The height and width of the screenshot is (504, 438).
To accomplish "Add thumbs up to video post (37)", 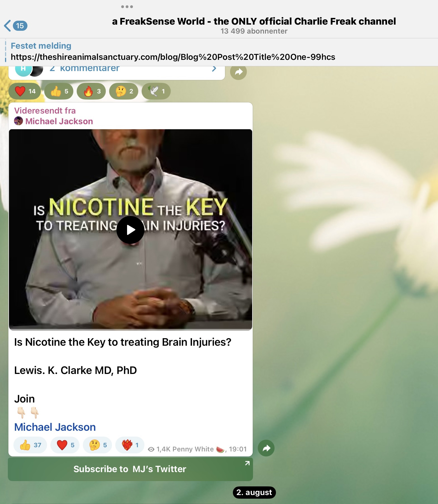I will click(x=30, y=445).
